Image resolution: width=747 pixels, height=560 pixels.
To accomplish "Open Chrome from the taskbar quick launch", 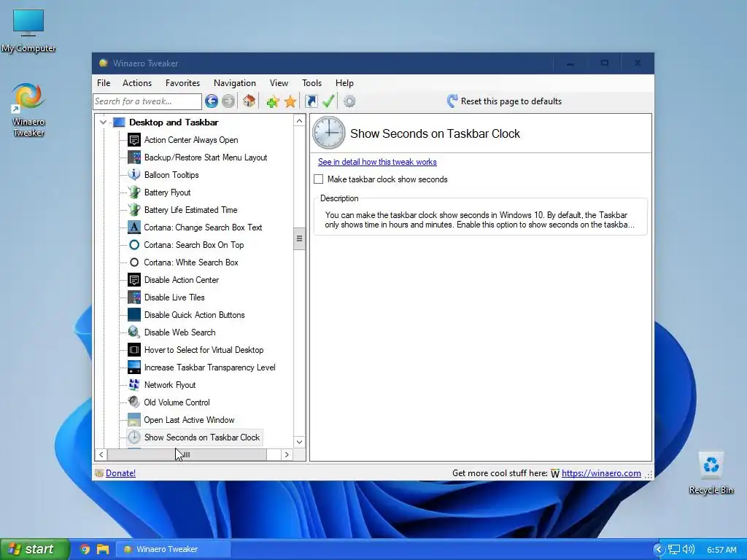I will pos(85,550).
